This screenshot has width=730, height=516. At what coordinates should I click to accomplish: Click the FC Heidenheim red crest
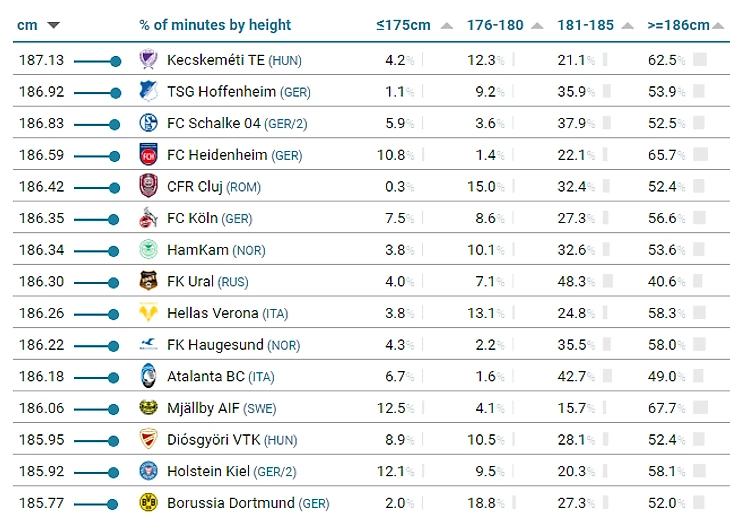coord(149,155)
